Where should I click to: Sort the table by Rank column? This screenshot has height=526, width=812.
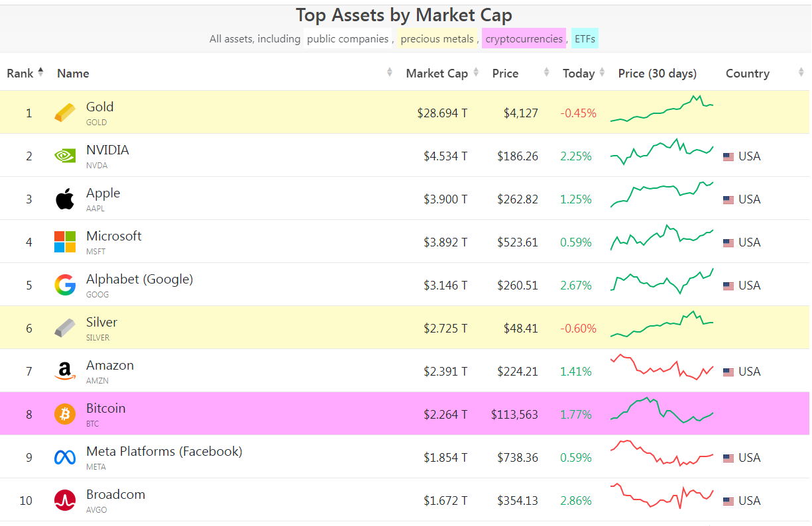tap(25, 74)
